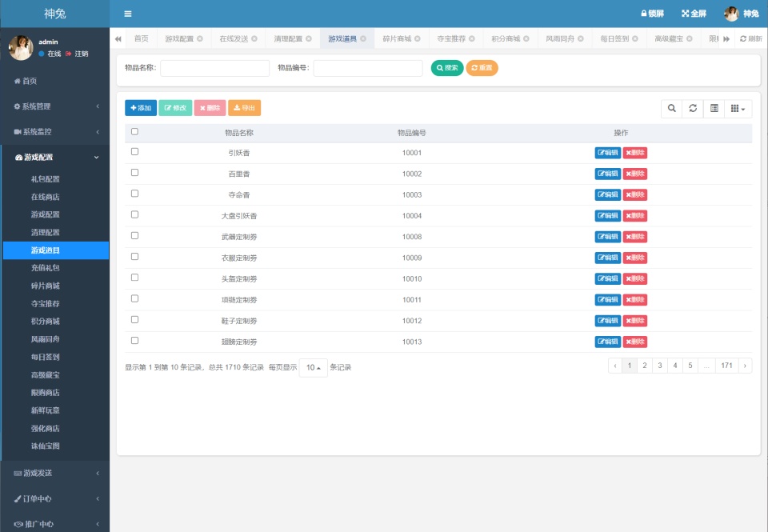The height and width of the screenshot is (532, 768).
Task: Click delete button for item 10002
Action: 635,174
